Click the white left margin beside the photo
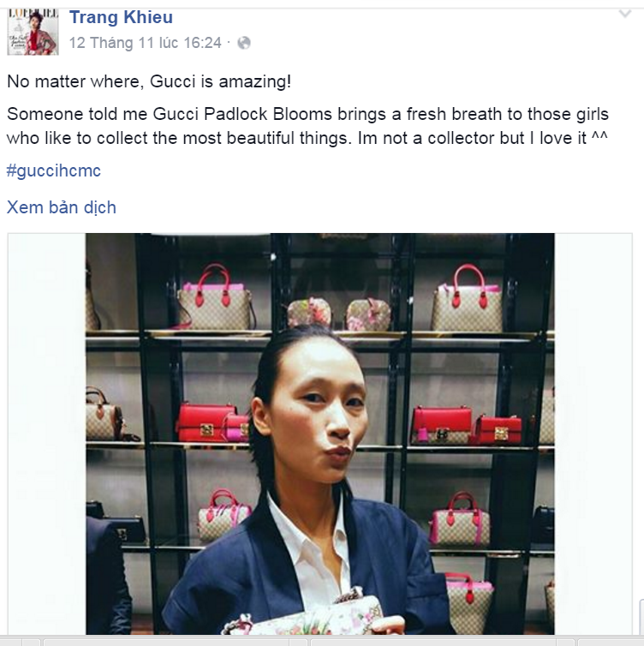Screen dimensions: 644x646 click(x=46, y=434)
